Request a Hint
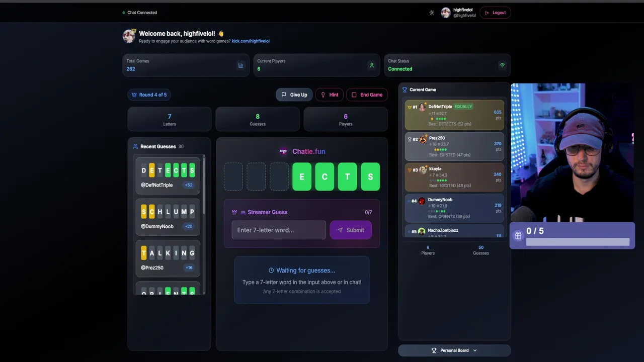Screen dimensions: 644x362 coord(330,95)
